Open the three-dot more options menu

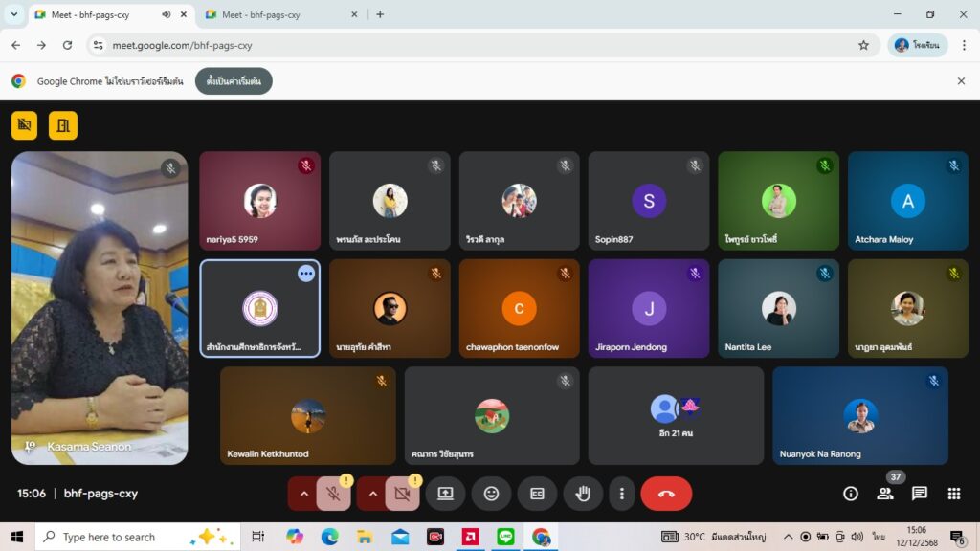point(622,494)
